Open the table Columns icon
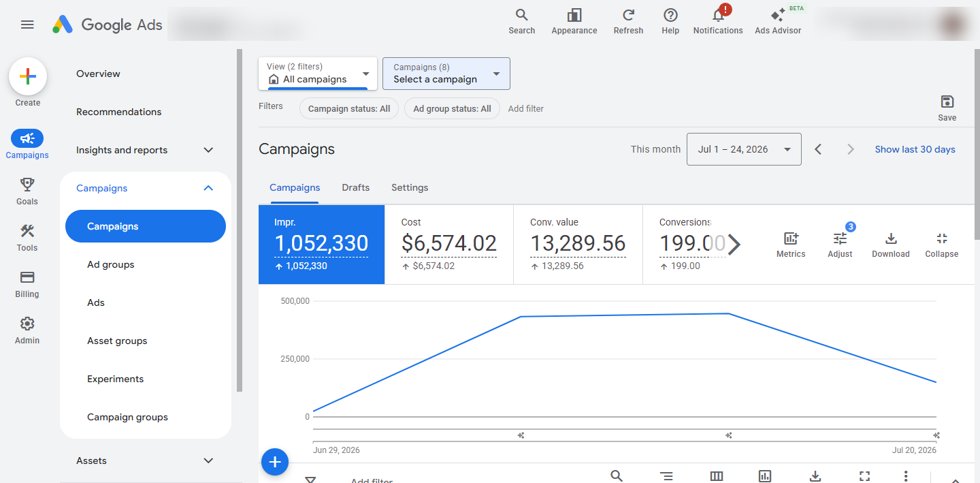This screenshot has width=980, height=483. [717, 476]
